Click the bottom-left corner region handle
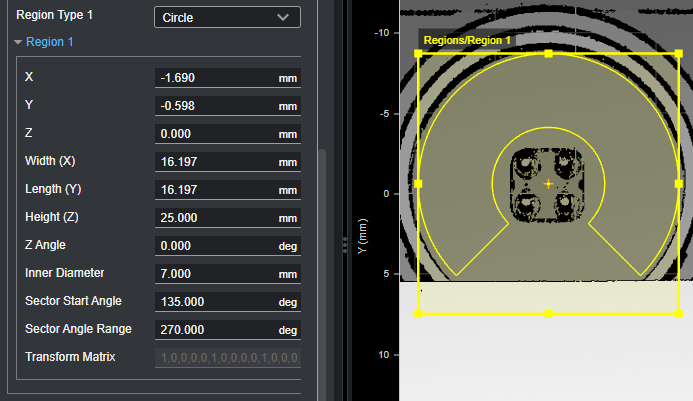The image size is (693, 401). tap(418, 314)
